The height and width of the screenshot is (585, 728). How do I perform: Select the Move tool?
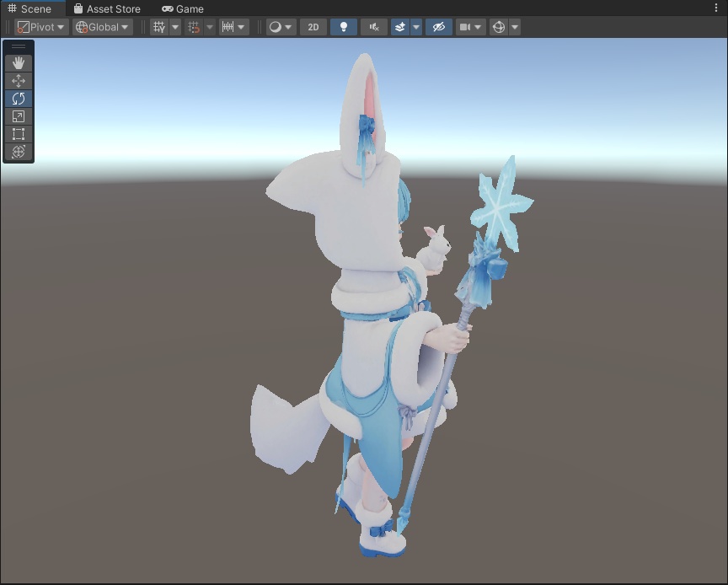(19, 79)
